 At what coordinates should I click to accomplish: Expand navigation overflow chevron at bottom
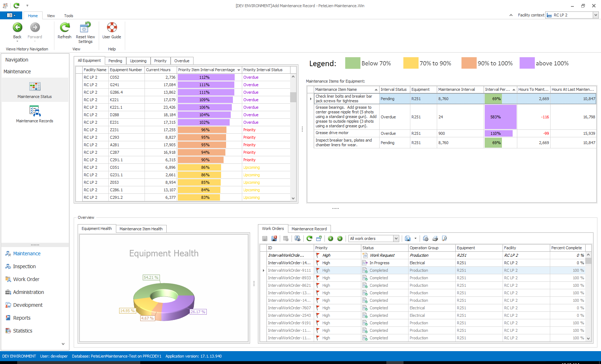[63, 344]
